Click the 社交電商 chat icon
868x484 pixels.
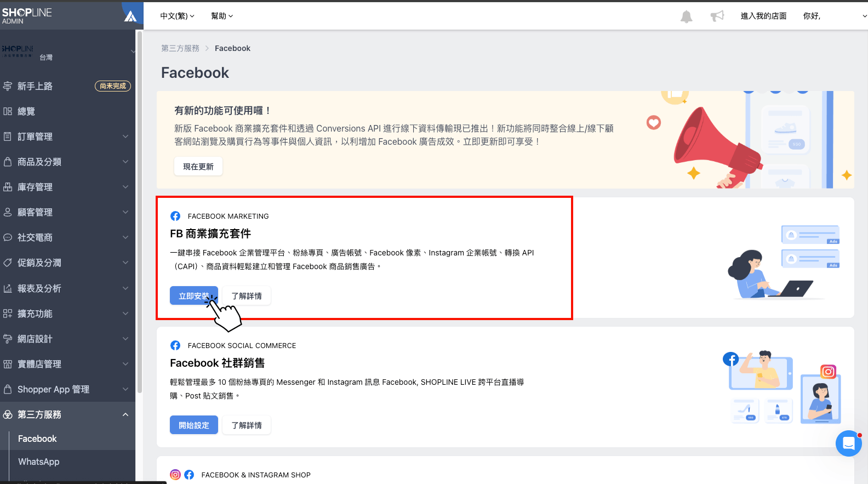[x=8, y=237]
